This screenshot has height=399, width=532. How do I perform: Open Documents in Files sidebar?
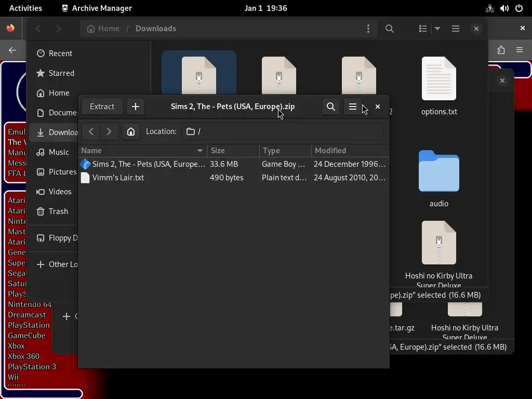[x=54, y=113]
